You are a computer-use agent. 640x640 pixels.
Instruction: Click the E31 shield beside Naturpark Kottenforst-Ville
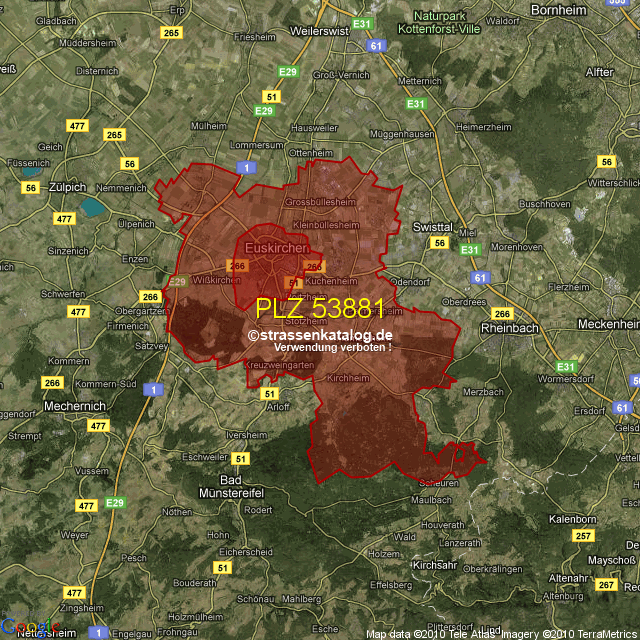click(363, 24)
